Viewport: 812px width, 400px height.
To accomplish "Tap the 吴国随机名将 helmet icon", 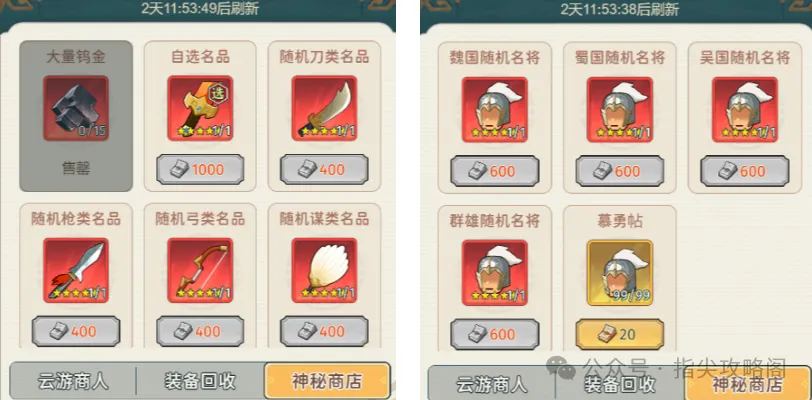I will (745, 109).
